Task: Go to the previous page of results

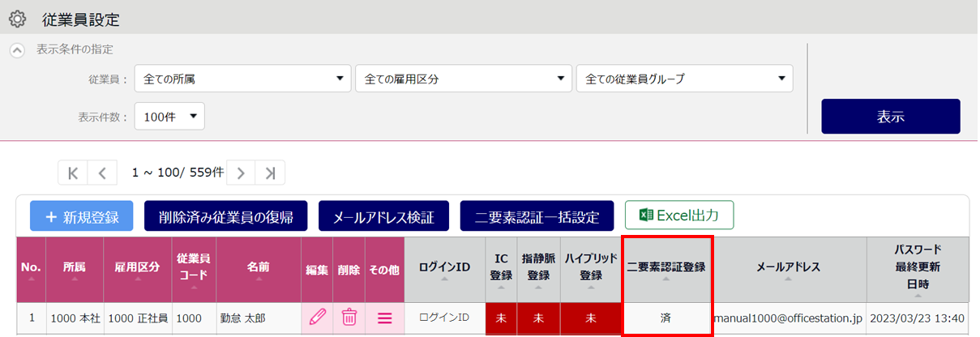Action: pyautogui.click(x=102, y=173)
